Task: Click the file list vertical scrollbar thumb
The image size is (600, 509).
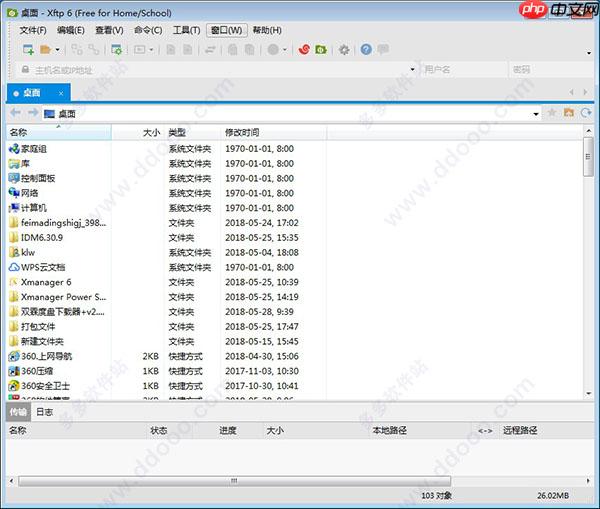Action: [x=589, y=157]
